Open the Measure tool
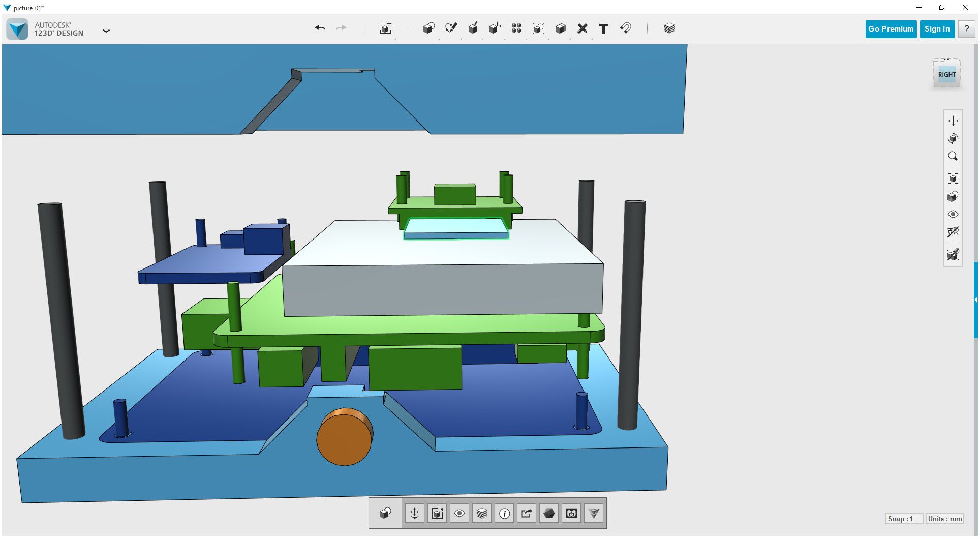Screen dimensions: 980x538 (583, 28)
